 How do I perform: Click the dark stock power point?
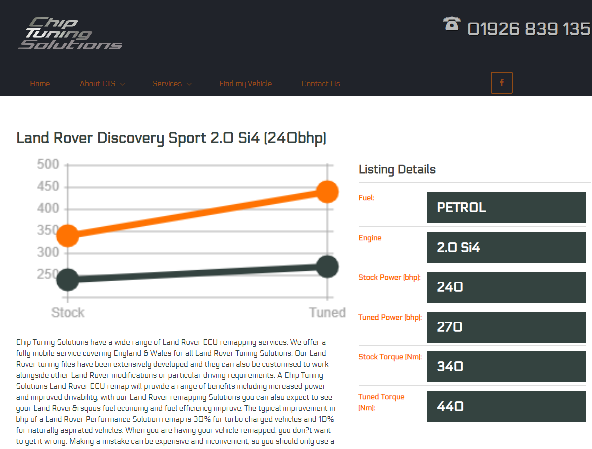pyautogui.click(x=68, y=279)
